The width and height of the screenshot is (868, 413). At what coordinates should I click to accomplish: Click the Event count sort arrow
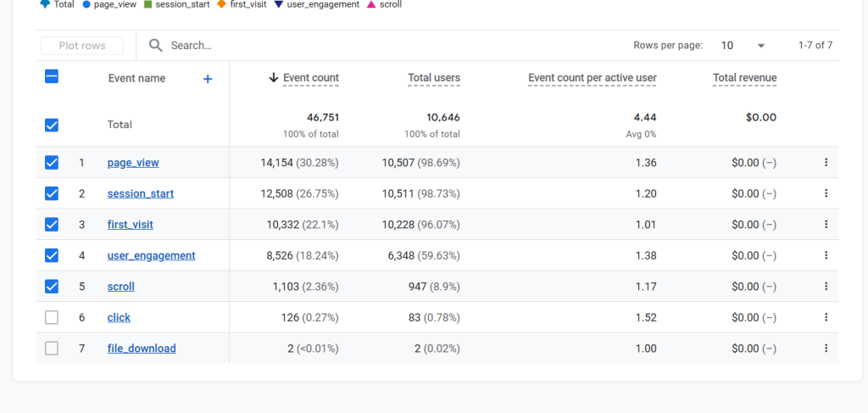click(273, 78)
